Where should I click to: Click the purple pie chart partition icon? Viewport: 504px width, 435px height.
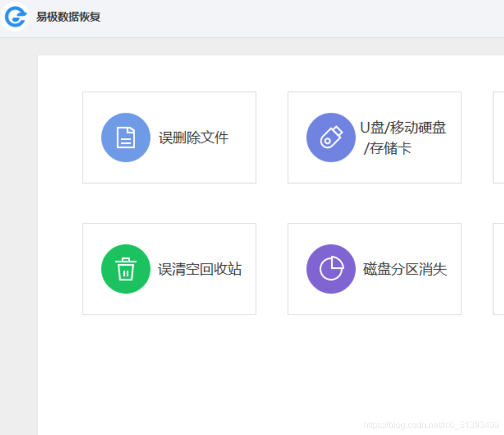pyautogui.click(x=331, y=269)
